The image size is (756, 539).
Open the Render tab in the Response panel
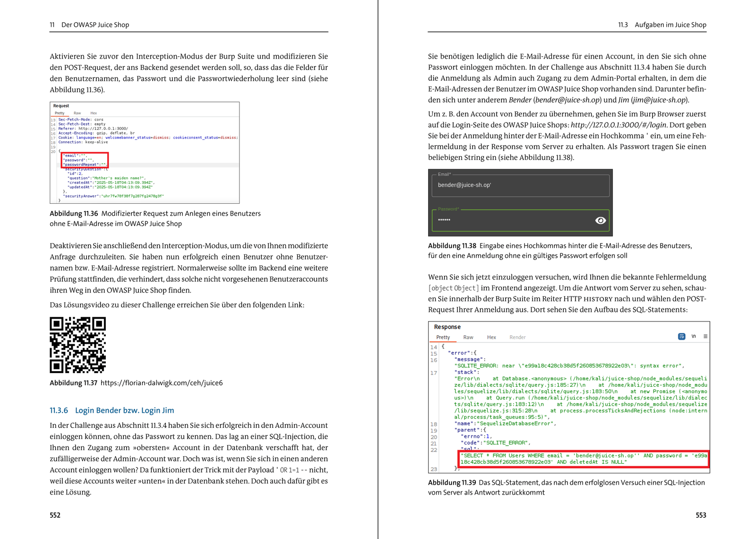[517, 337]
